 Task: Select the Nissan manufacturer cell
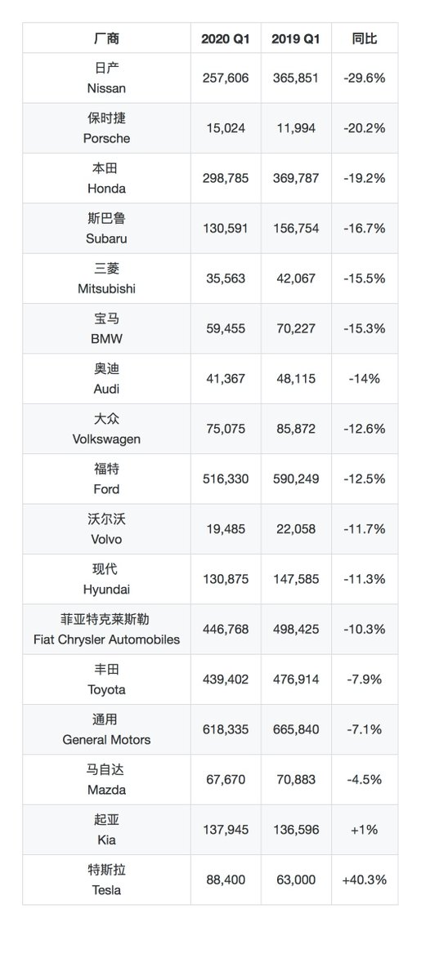pyautogui.click(x=106, y=78)
